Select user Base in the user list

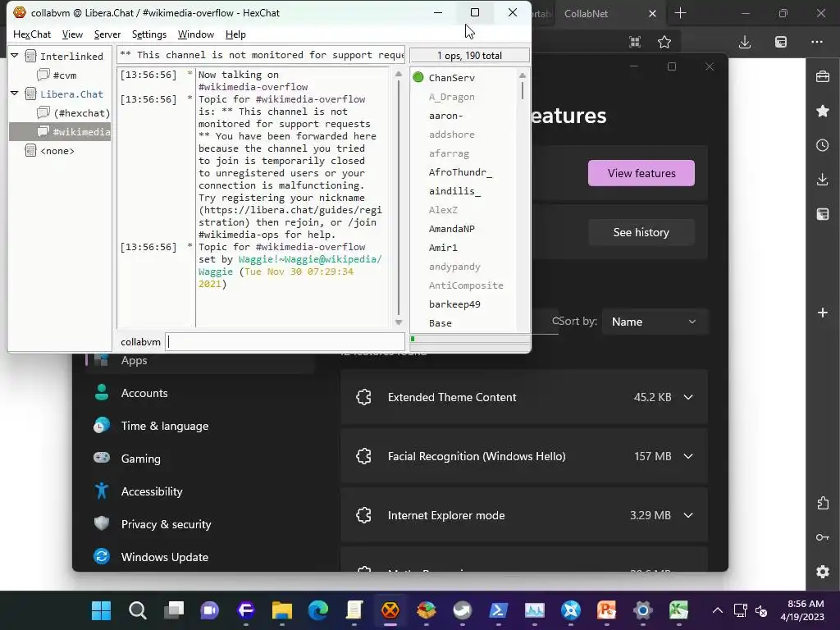pyautogui.click(x=441, y=323)
